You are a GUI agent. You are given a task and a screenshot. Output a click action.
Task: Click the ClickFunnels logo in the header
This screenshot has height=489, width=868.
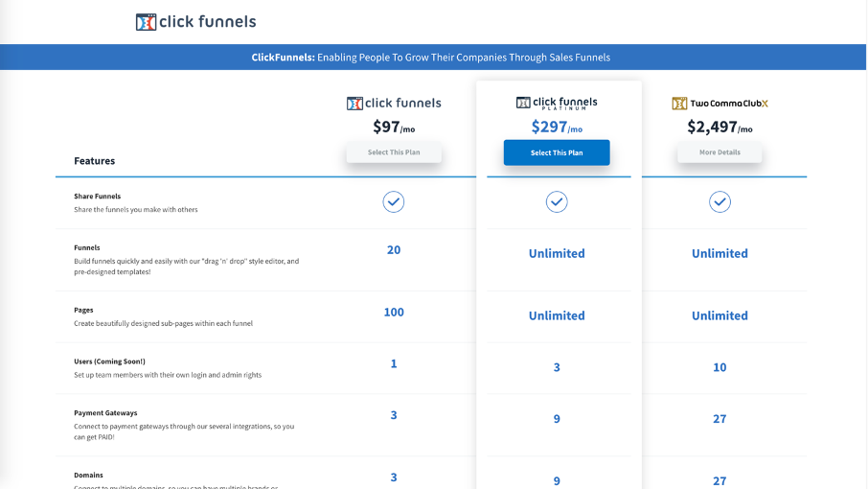coord(196,22)
